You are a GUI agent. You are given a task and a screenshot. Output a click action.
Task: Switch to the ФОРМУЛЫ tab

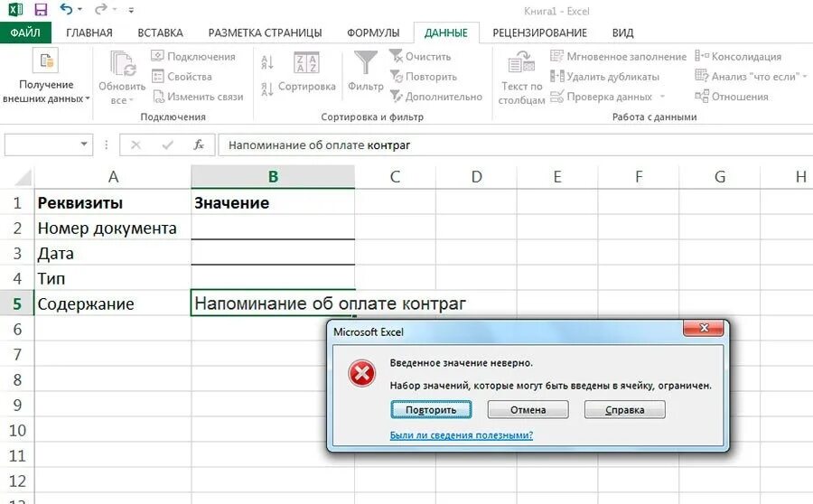pos(373,33)
